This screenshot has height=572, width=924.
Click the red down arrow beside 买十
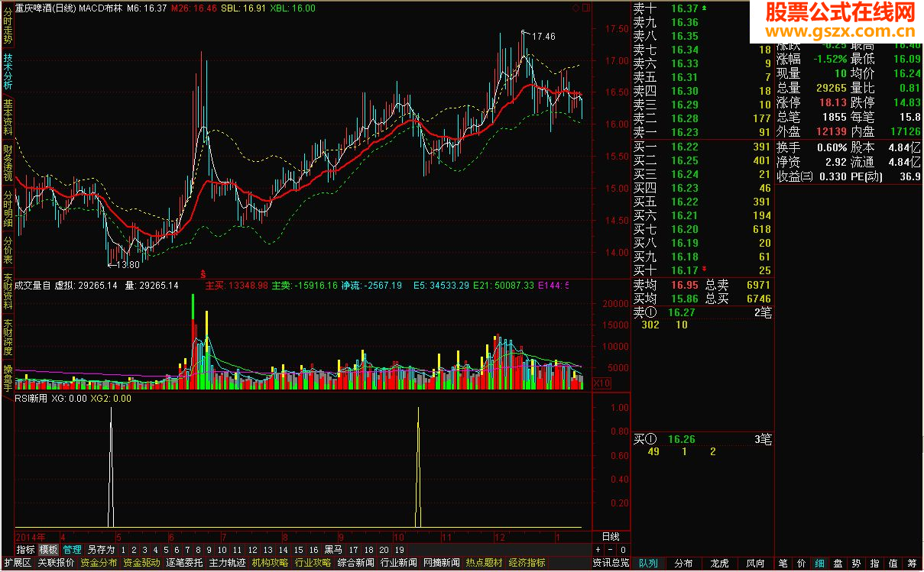705,269
